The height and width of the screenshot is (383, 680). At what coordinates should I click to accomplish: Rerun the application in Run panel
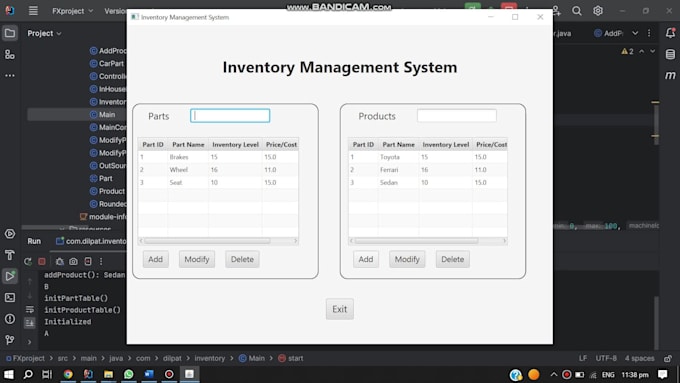tap(28, 261)
